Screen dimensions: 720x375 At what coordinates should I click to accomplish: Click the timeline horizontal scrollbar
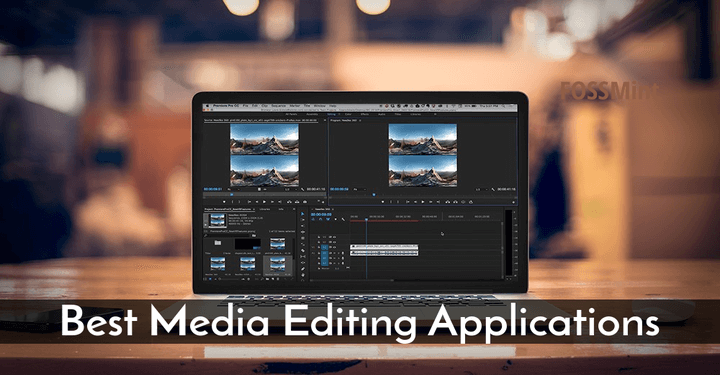352,280
